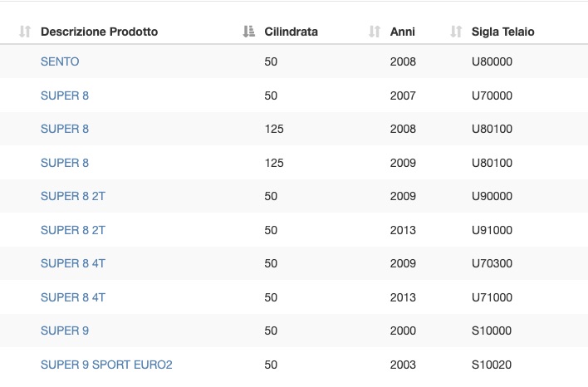Viewport: 588px width, 387px height.
Task: Open SUPER 8 2T frame U91000
Action: pos(73,230)
